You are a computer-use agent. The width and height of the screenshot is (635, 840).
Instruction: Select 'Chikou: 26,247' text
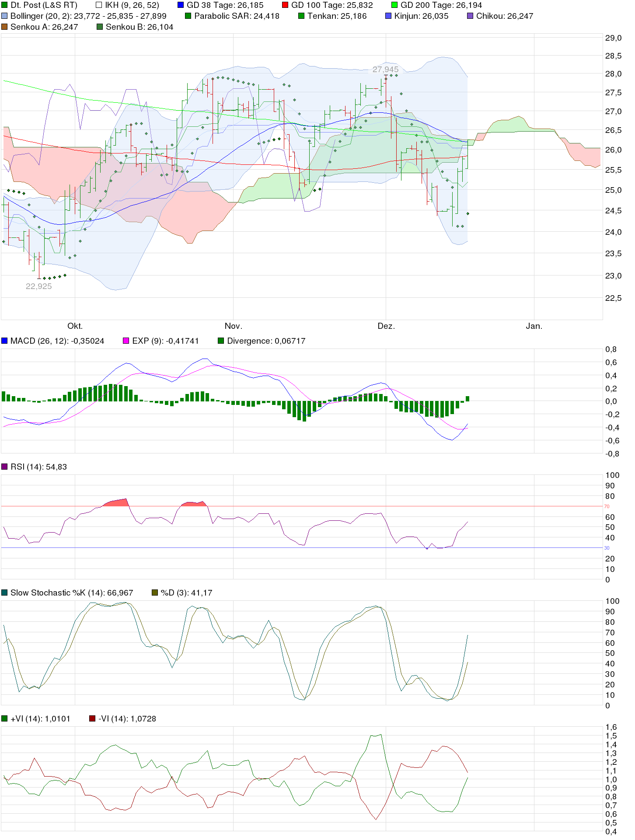505,16
